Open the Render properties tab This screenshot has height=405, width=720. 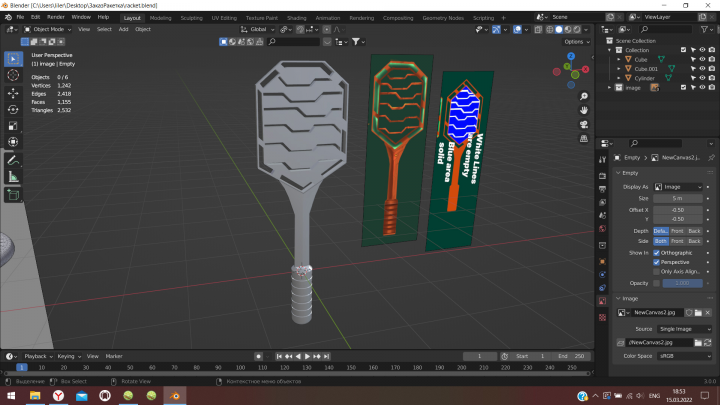[602, 176]
